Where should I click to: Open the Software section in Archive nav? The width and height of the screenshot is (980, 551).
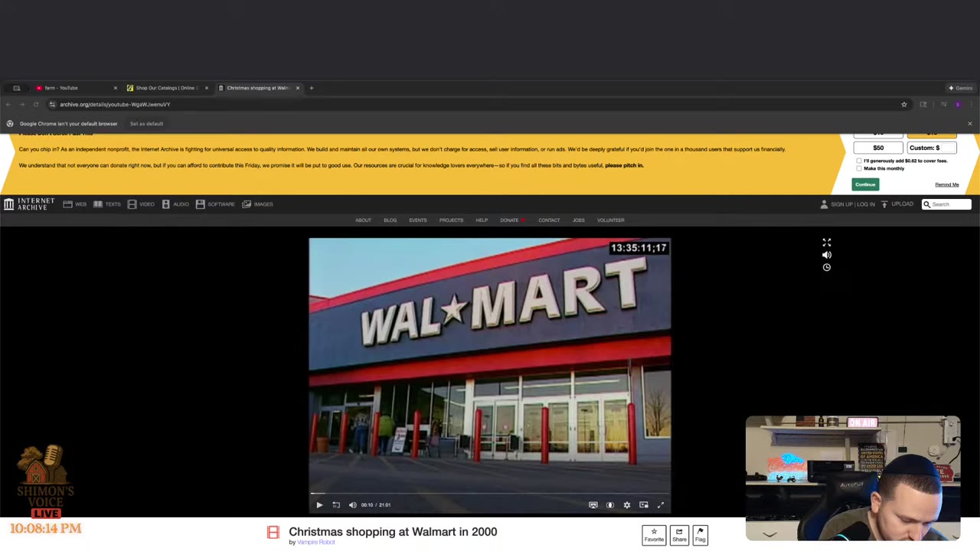(x=215, y=204)
